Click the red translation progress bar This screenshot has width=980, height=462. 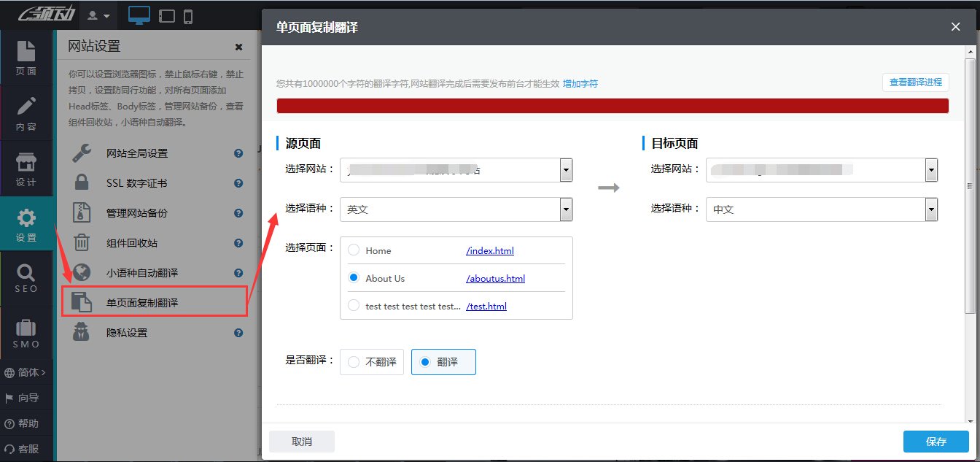pos(612,105)
